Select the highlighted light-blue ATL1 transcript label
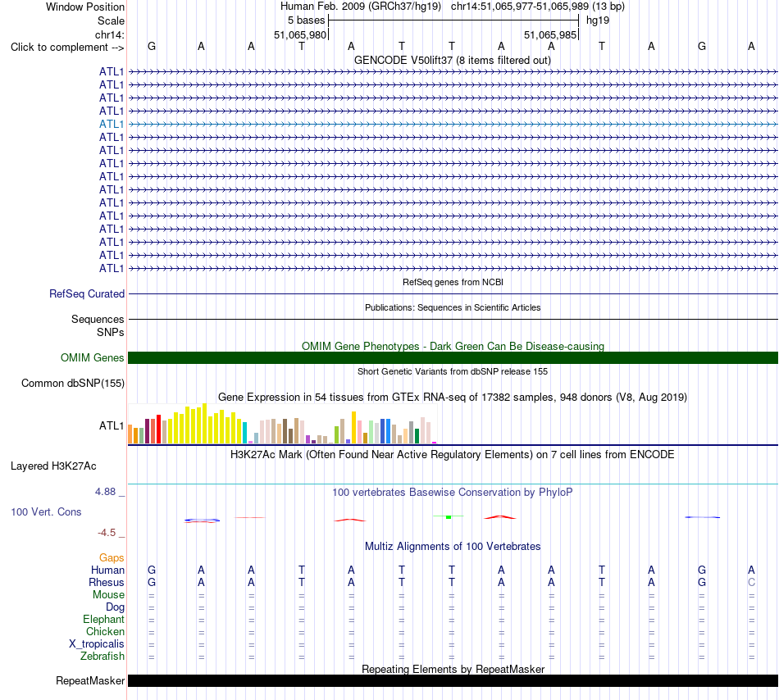Viewport: 779px width, 700px height. pyautogui.click(x=112, y=124)
